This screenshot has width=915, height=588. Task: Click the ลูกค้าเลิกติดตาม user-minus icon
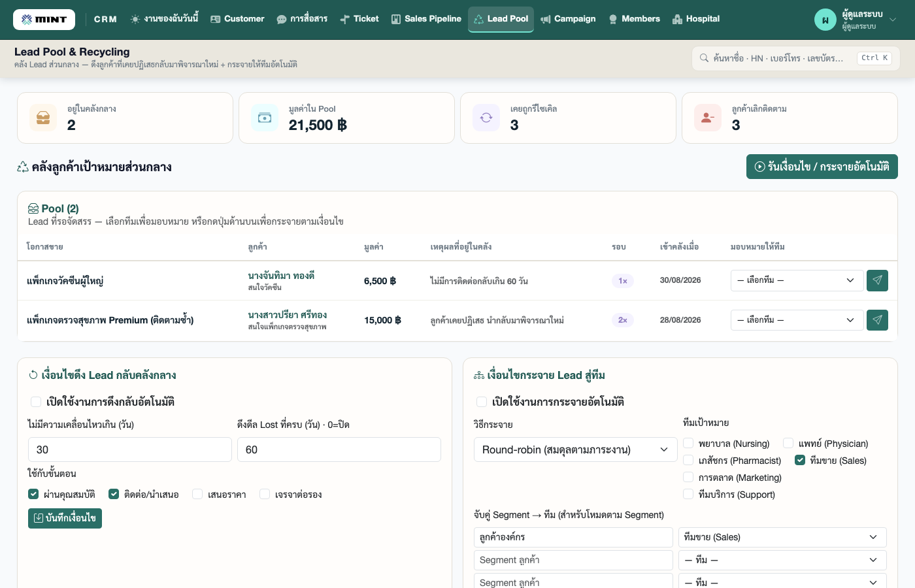[708, 118]
